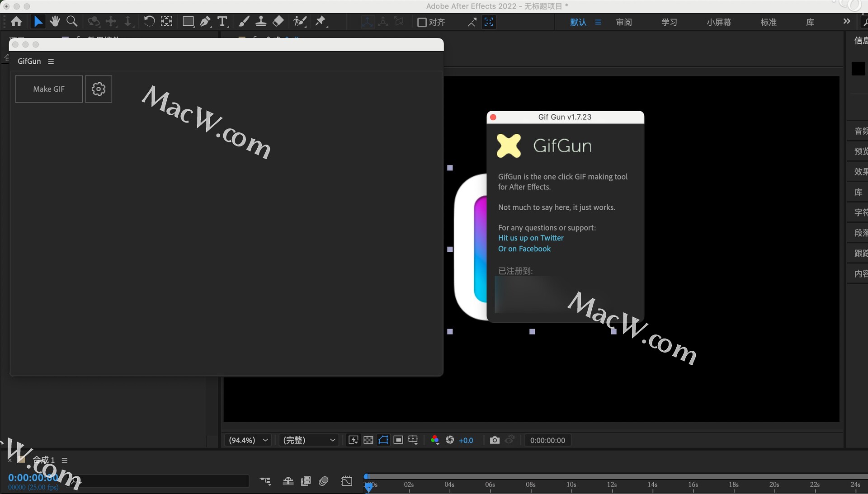This screenshot has height=494, width=868.
Task: Toggle the transparency grid button
Action: point(368,440)
